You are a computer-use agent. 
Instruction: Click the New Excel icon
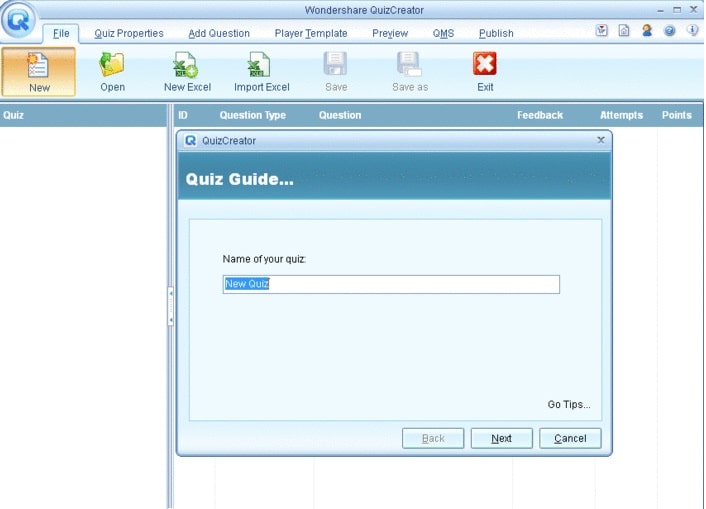[x=186, y=64]
